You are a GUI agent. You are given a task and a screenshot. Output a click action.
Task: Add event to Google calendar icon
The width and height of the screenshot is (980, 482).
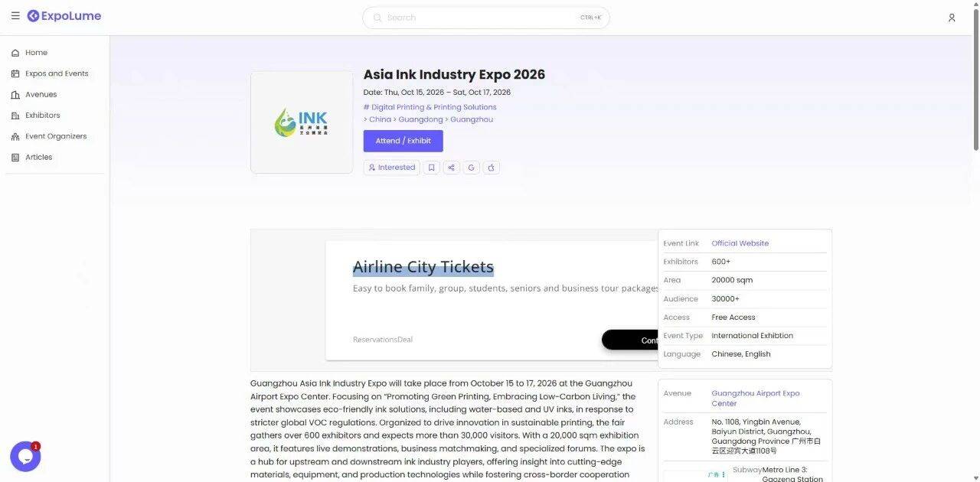pos(472,168)
